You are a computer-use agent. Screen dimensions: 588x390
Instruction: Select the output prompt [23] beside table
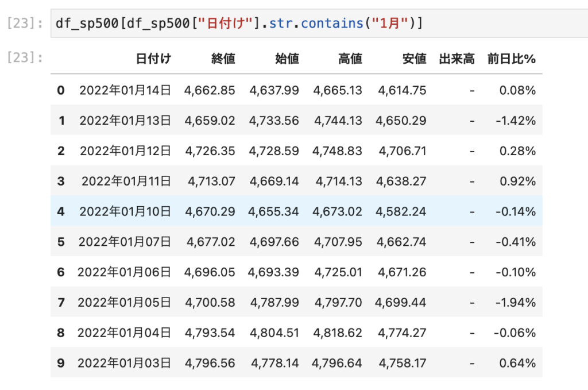(x=25, y=58)
